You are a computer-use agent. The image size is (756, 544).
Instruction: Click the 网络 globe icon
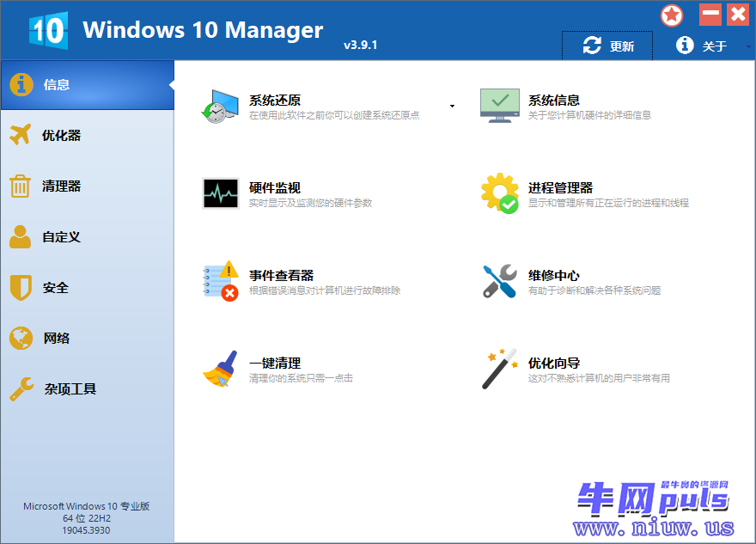tap(21, 338)
